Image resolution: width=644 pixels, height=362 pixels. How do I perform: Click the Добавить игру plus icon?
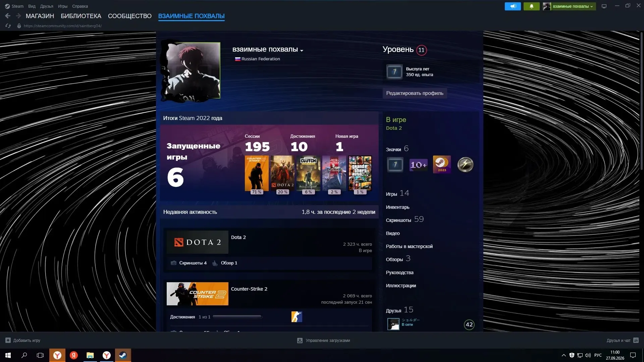point(8,340)
